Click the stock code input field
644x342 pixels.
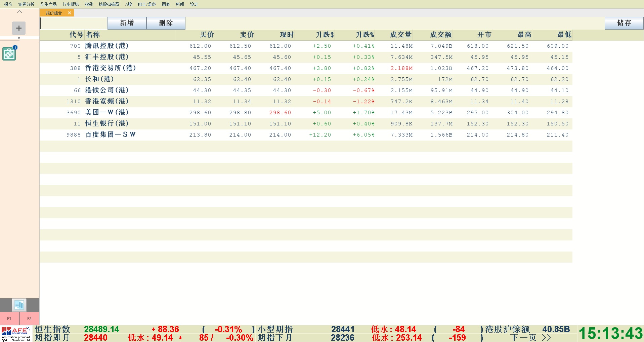(x=74, y=23)
